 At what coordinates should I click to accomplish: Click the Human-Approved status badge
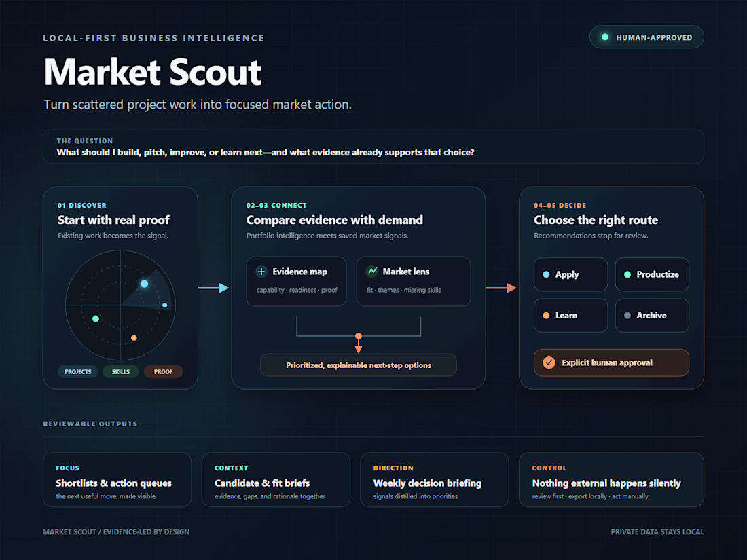point(646,37)
